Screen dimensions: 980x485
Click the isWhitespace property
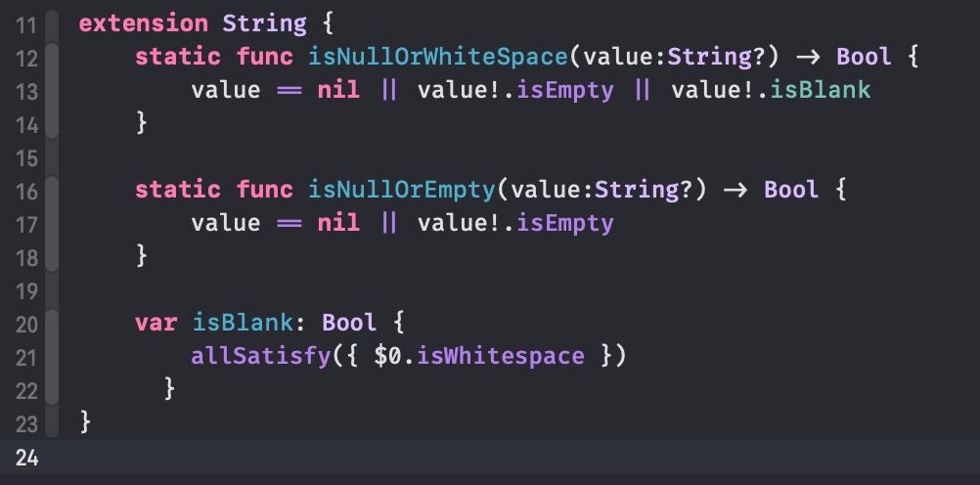click(x=501, y=356)
